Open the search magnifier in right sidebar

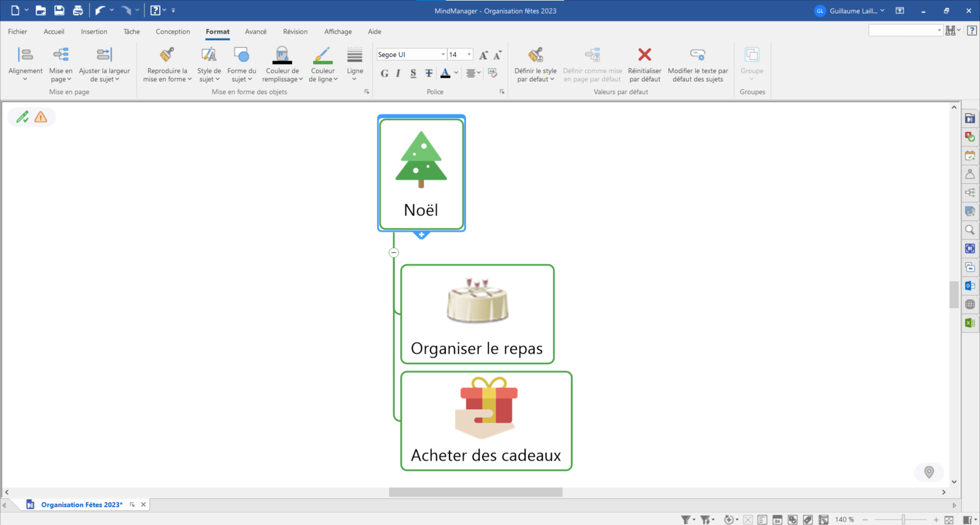coord(970,230)
